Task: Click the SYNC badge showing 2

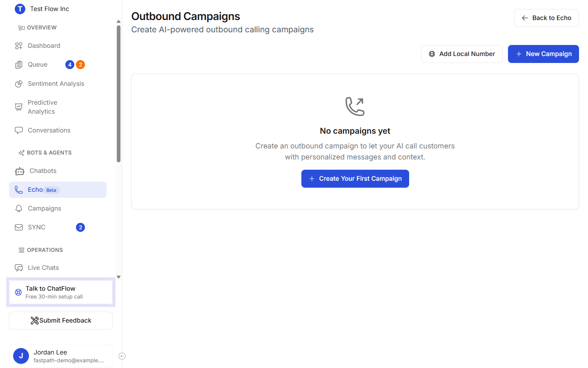Action: 80,227
